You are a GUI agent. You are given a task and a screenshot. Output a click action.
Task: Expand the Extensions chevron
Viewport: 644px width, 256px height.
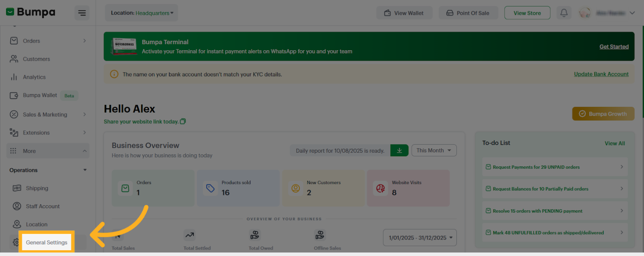(x=85, y=132)
